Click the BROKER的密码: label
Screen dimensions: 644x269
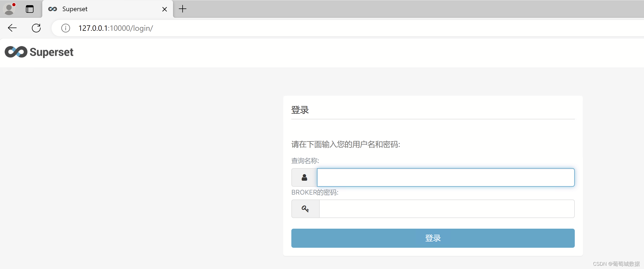coord(315,192)
